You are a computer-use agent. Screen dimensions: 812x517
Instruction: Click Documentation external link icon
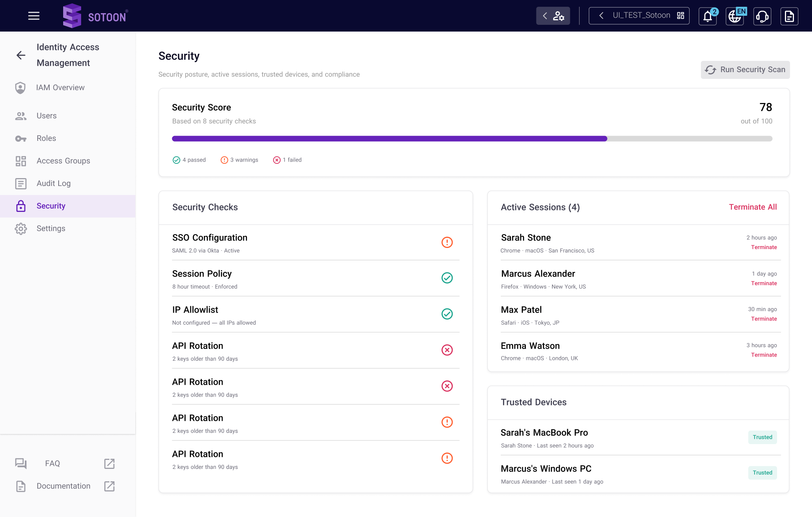109,486
